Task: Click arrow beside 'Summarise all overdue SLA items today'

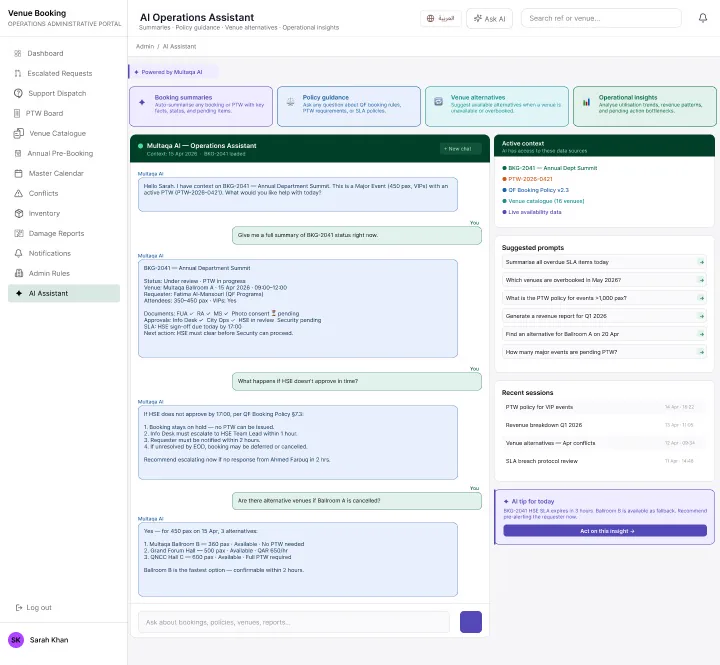Action: click(701, 262)
